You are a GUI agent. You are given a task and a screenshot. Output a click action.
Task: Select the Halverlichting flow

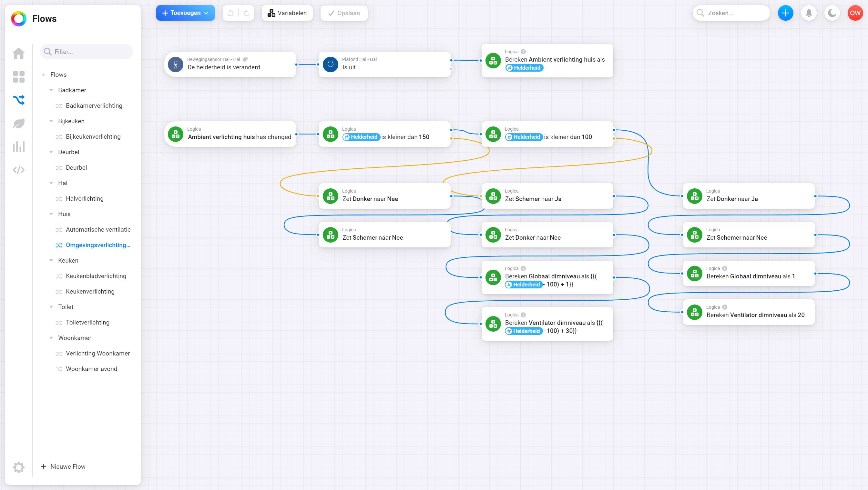pos(85,199)
